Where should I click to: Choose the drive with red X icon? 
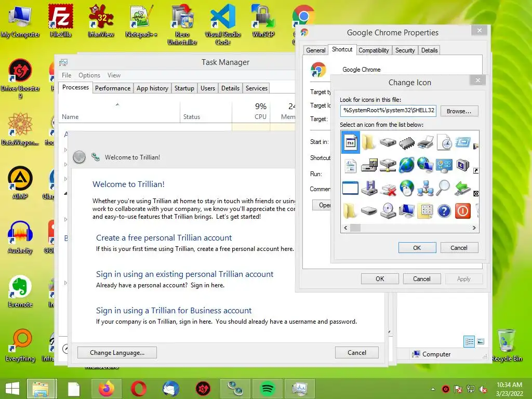388,189
